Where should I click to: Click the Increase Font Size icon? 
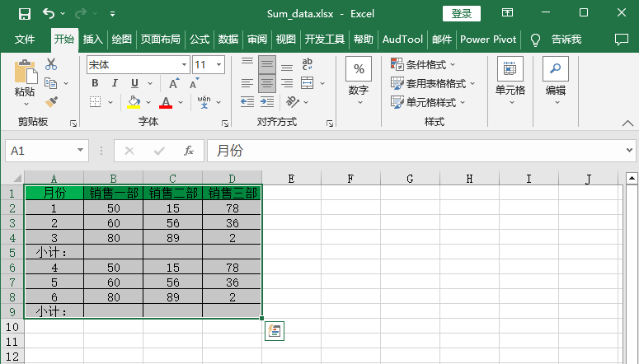tap(173, 83)
